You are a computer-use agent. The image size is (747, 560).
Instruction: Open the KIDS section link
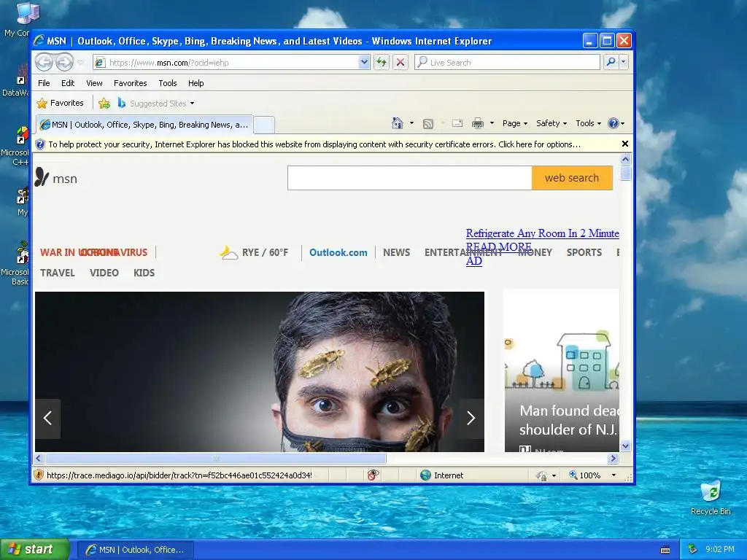[144, 273]
